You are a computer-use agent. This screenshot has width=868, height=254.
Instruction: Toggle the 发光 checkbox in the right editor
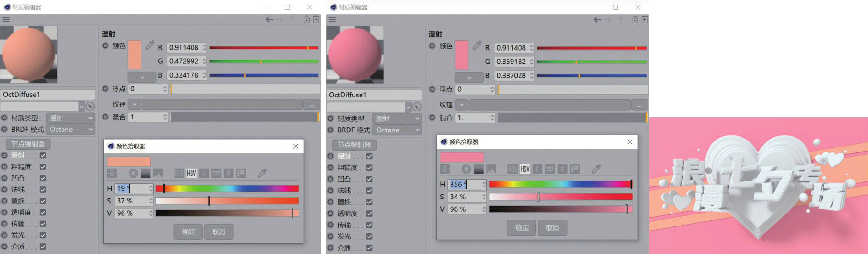click(x=369, y=236)
